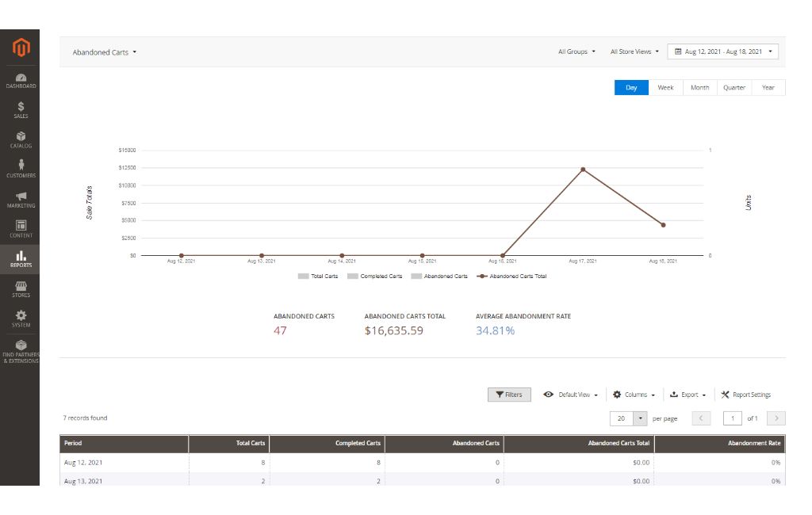
Task: Toggle Total Carts legend series
Action: tap(318, 277)
